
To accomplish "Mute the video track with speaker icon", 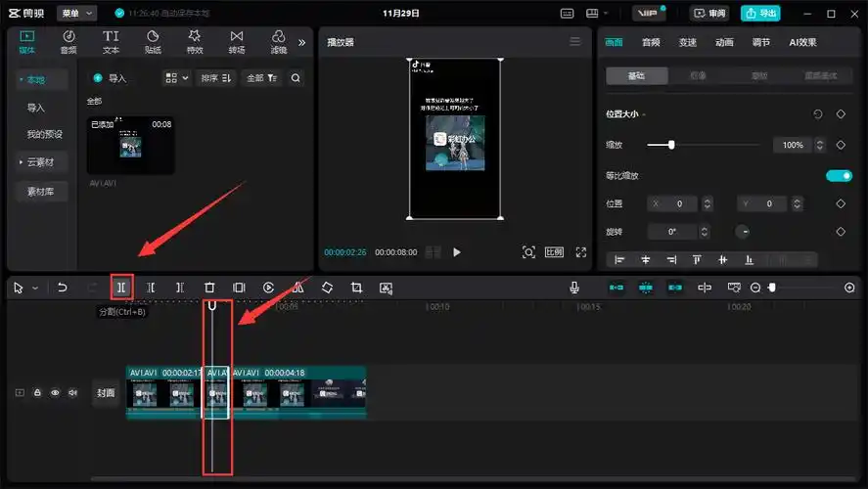I will (71, 393).
